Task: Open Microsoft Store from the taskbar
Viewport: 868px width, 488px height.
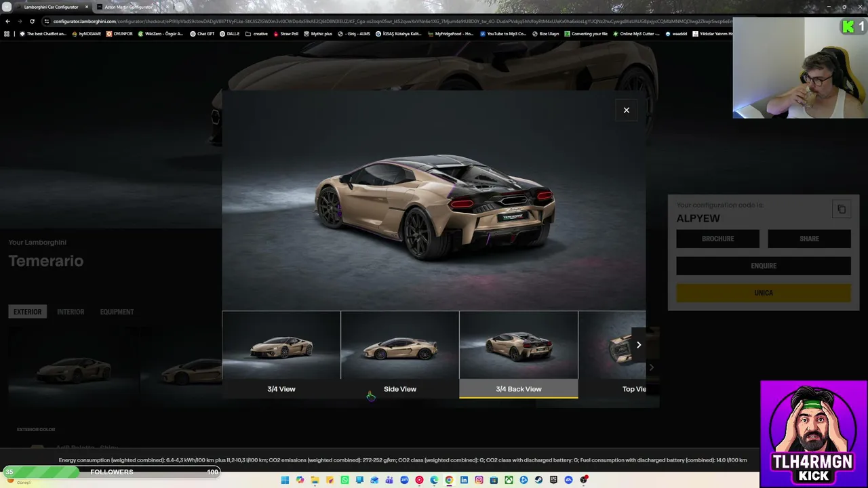Action: tap(494, 480)
